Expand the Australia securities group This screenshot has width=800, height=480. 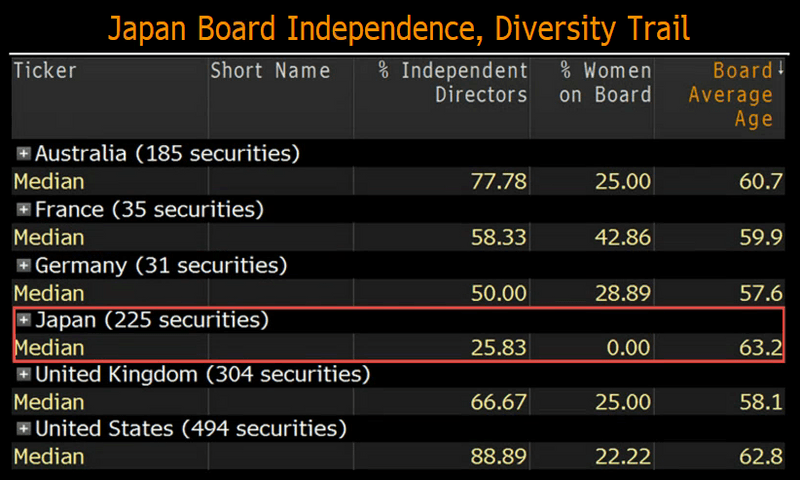coord(24,154)
